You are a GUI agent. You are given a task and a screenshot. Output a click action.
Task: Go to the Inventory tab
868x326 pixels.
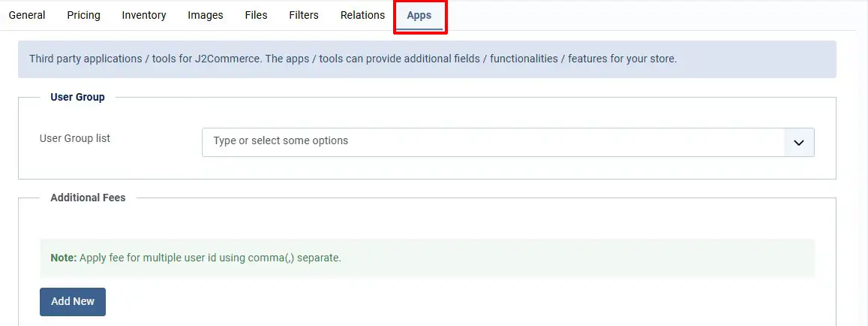(144, 16)
